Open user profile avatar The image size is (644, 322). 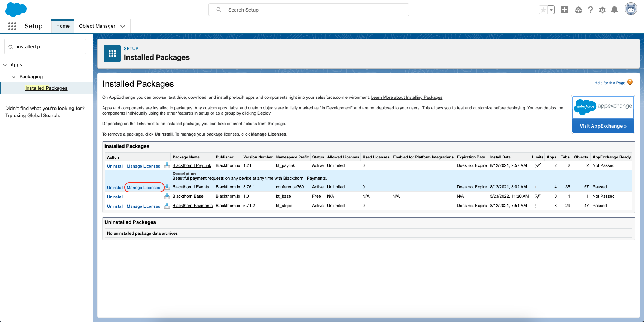coord(631,9)
